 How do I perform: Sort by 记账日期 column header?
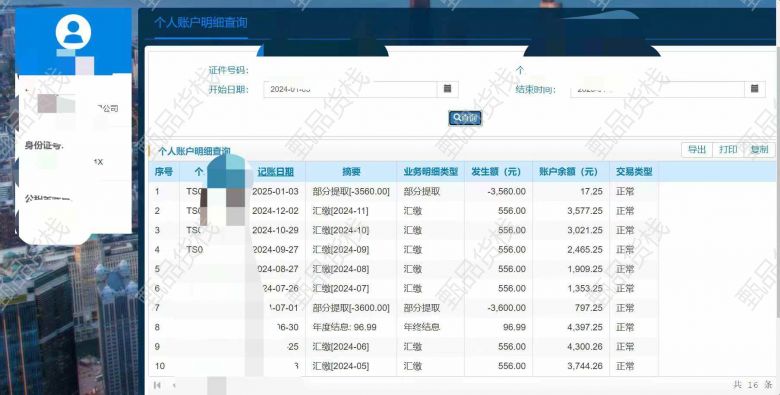point(275,172)
